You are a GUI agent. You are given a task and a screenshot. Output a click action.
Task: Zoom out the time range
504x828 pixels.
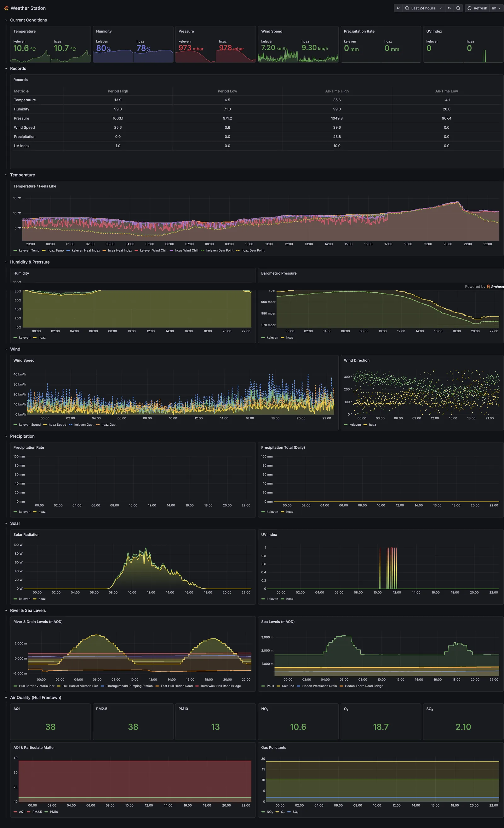tap(458, 8)
